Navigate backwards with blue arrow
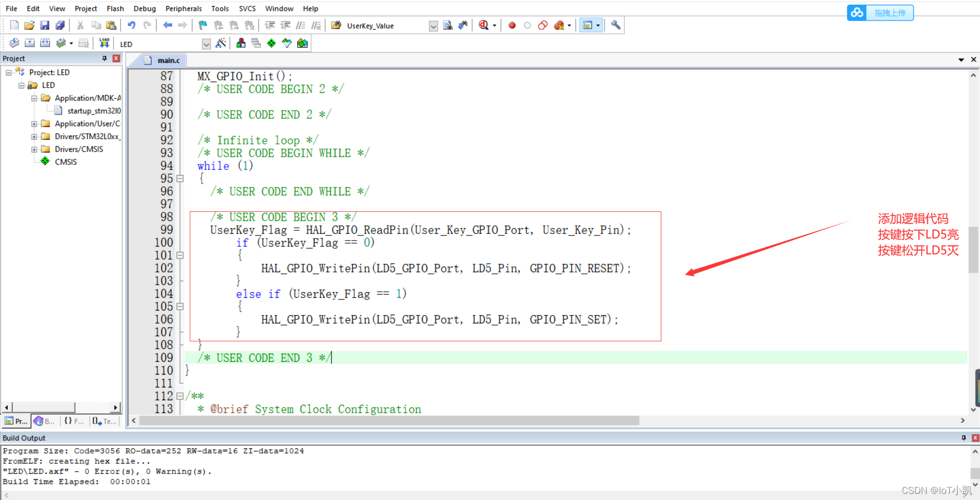The width and height of the screenshot is (980, 500). 167,25
